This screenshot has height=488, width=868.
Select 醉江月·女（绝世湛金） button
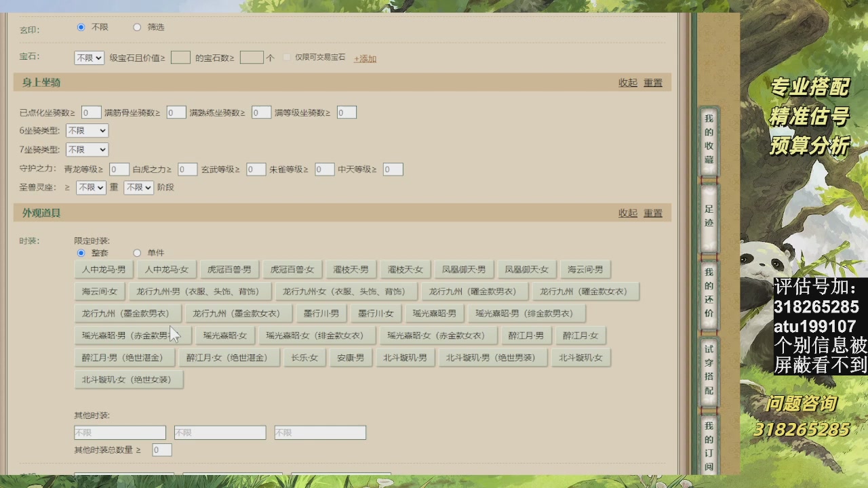point(229,358)
